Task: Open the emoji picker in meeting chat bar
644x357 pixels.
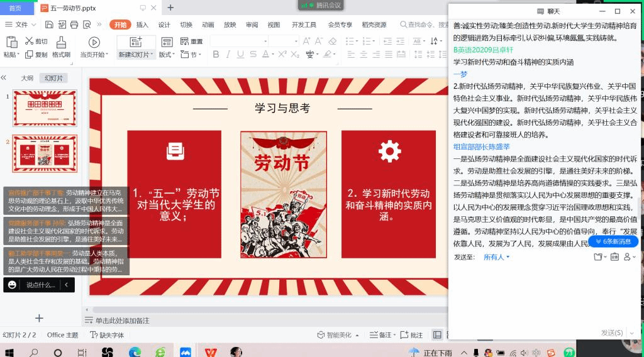Action: tap(12, 285)
